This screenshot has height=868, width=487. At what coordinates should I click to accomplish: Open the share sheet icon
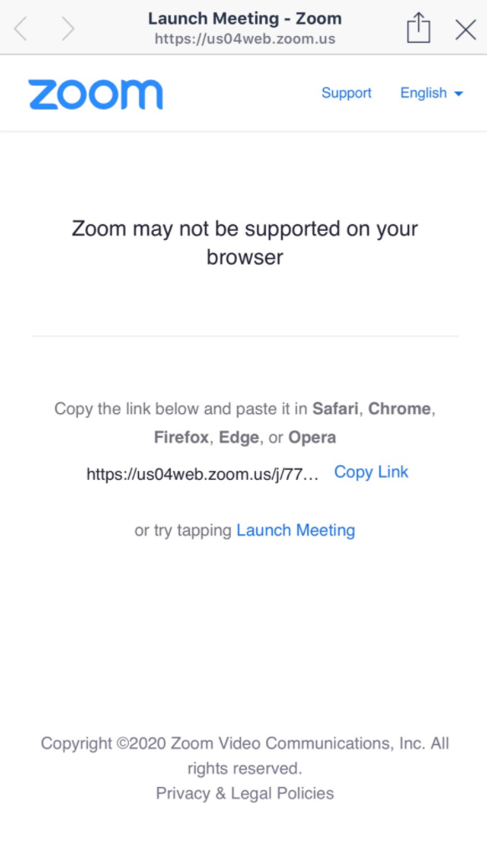pyautogui.click(x=418, y=28)
